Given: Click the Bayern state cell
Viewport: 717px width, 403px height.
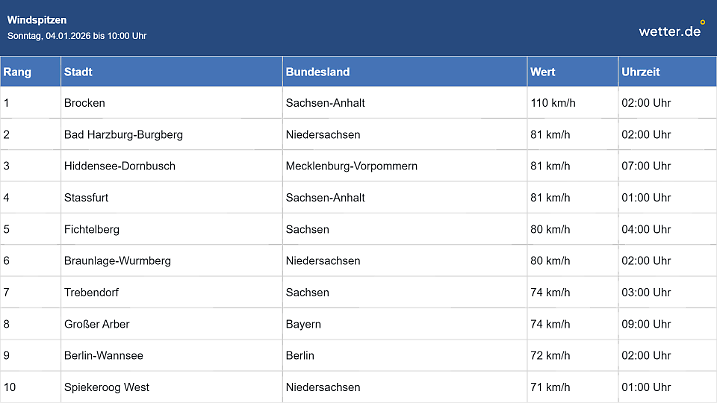Looking at the screenshot, I should pyautogui.click(x=303, y=324).
